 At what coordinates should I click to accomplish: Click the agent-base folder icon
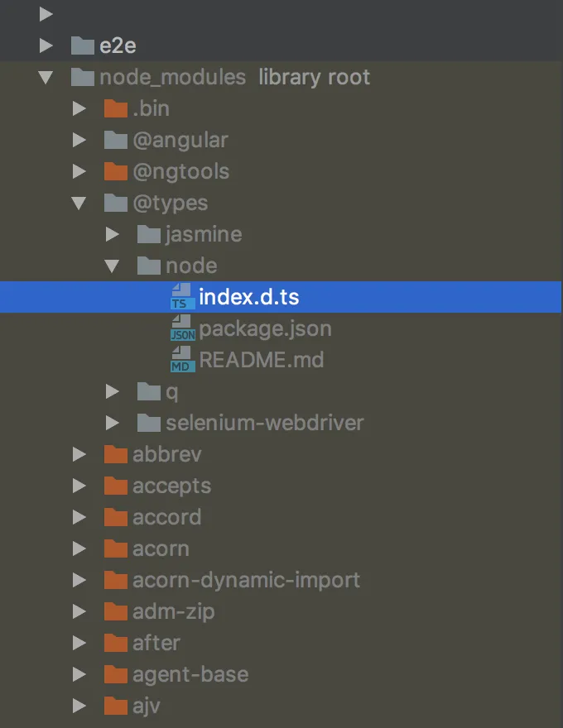(116, 674)
